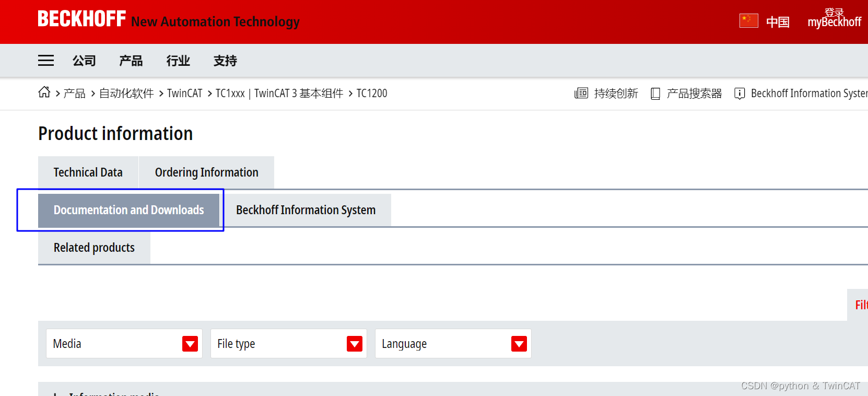Open the Beckhoff Information System tab
Image resolution: width=868 pixels, height=396 pixels.
pos(306,210)
